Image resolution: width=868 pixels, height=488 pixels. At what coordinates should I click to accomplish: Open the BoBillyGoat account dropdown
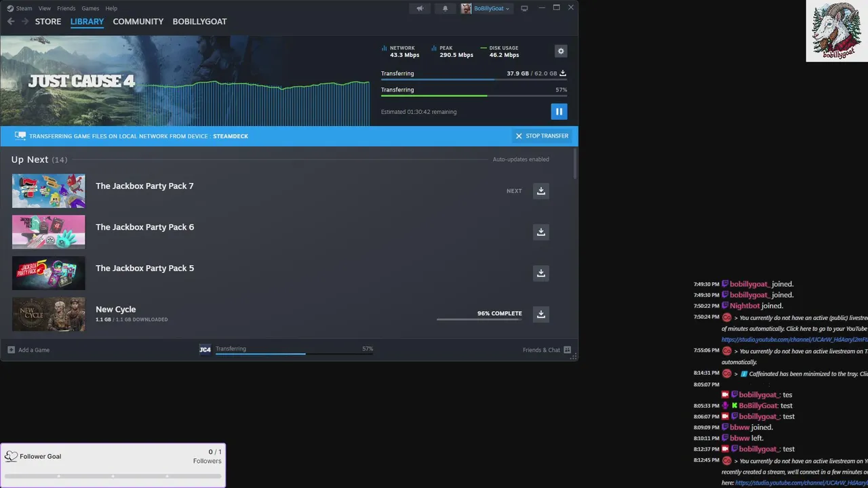pos(492,8)
